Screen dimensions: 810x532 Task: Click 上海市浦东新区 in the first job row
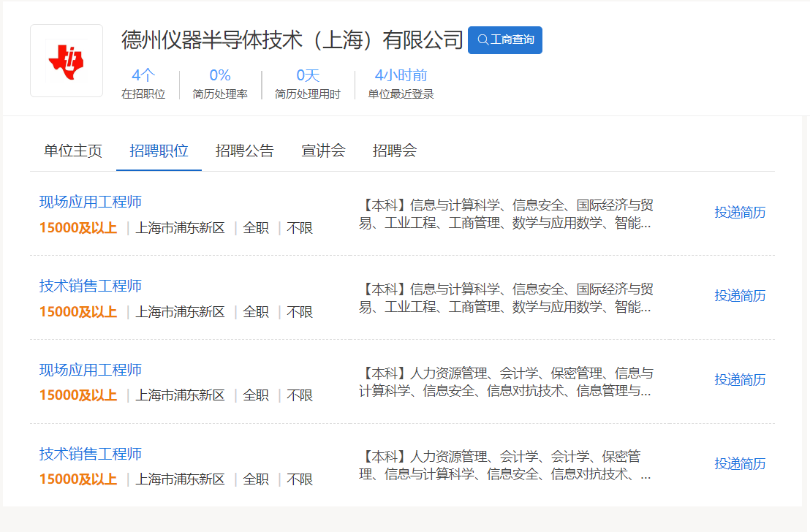pos(181,228)
